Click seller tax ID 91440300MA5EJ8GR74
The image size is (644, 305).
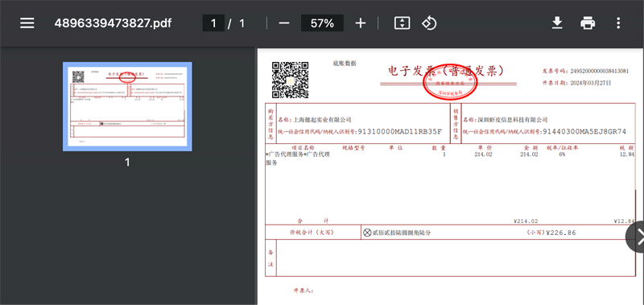click(584, 131)
